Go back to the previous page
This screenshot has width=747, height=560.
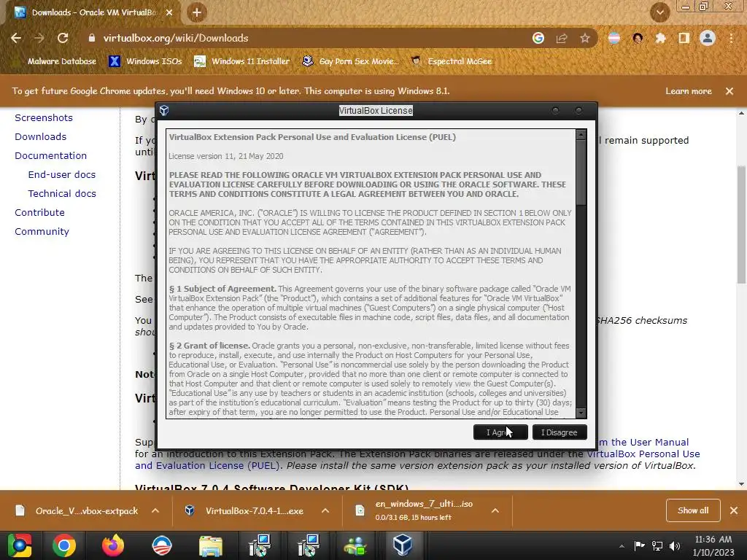click(x=16, y=38)
